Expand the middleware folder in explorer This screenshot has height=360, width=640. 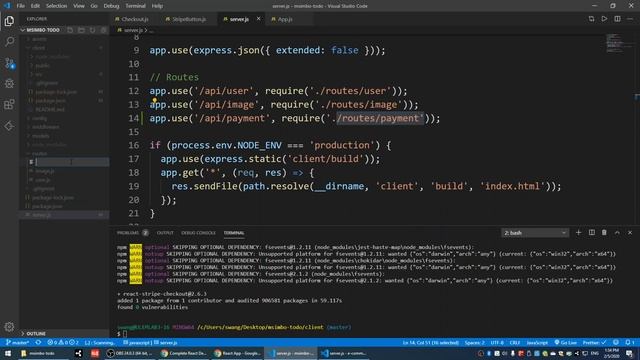tap(46, 127)
